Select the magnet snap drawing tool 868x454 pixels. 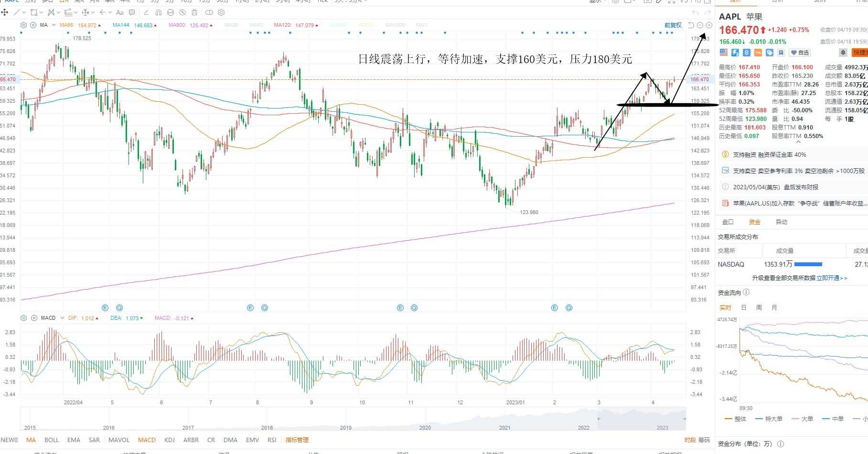pyautogui.click(x=159, y=12)
